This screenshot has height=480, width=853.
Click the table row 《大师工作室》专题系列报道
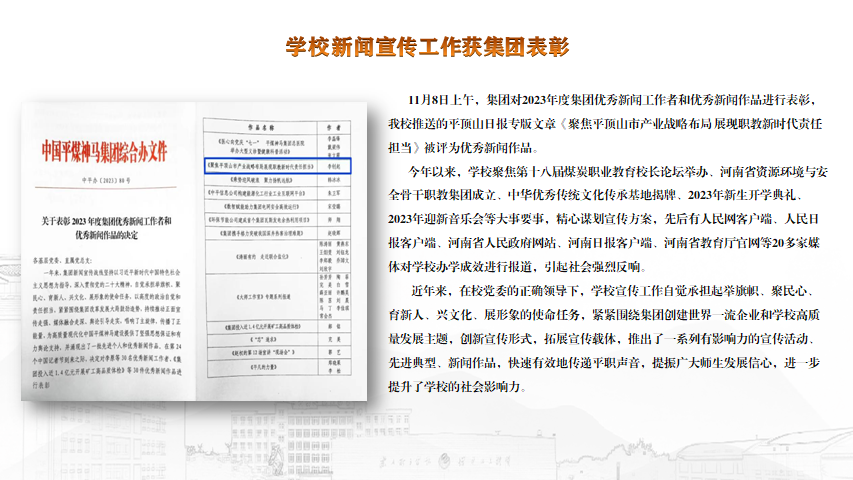(252, 297)
